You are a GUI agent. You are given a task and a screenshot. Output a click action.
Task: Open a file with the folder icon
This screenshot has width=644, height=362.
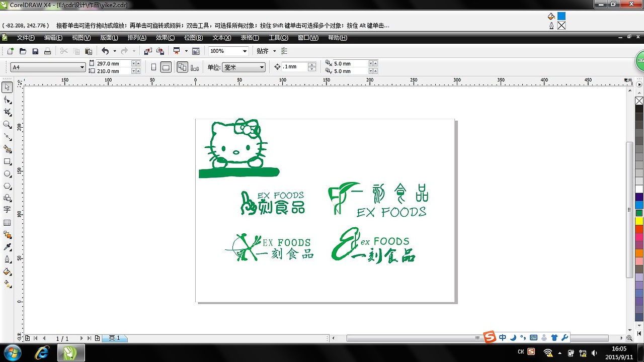point(23,51)
